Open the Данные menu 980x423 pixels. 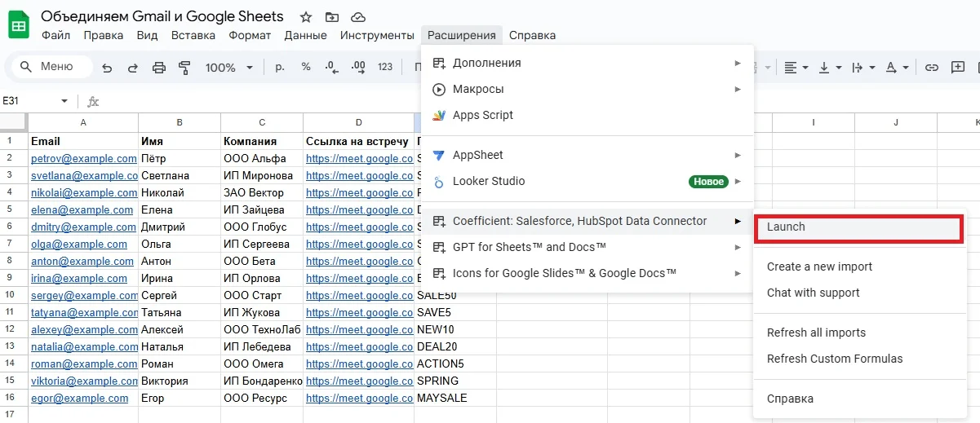point(305,35)
